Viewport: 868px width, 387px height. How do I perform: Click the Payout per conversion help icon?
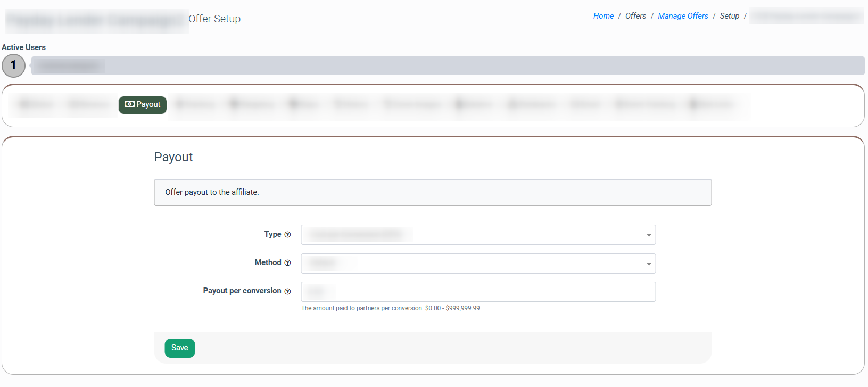point(287,291)
